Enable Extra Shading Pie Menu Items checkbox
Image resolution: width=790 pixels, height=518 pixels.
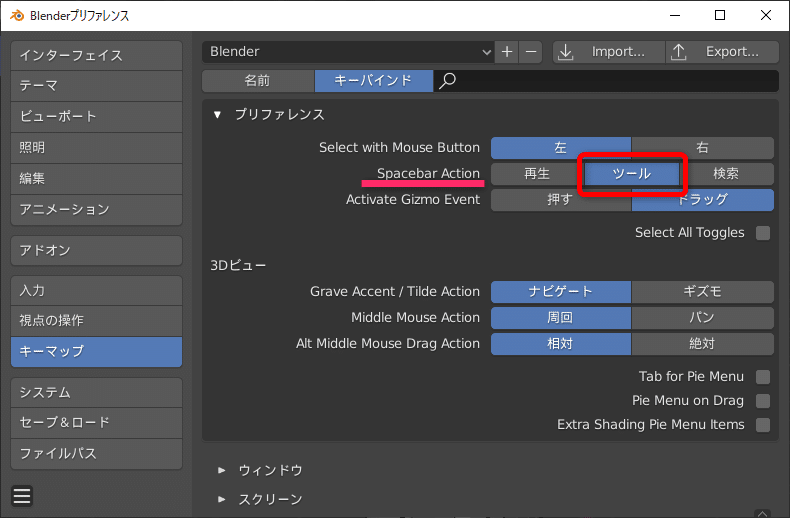763,425
